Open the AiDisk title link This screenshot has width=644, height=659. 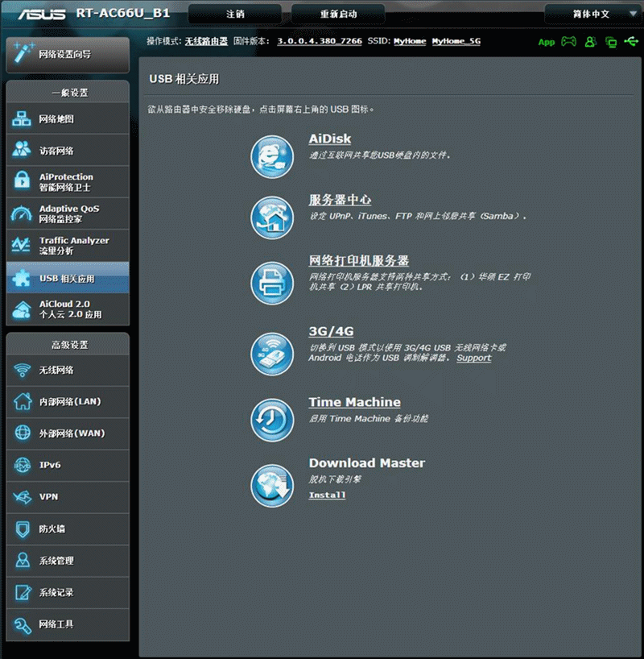click(330, 139)
